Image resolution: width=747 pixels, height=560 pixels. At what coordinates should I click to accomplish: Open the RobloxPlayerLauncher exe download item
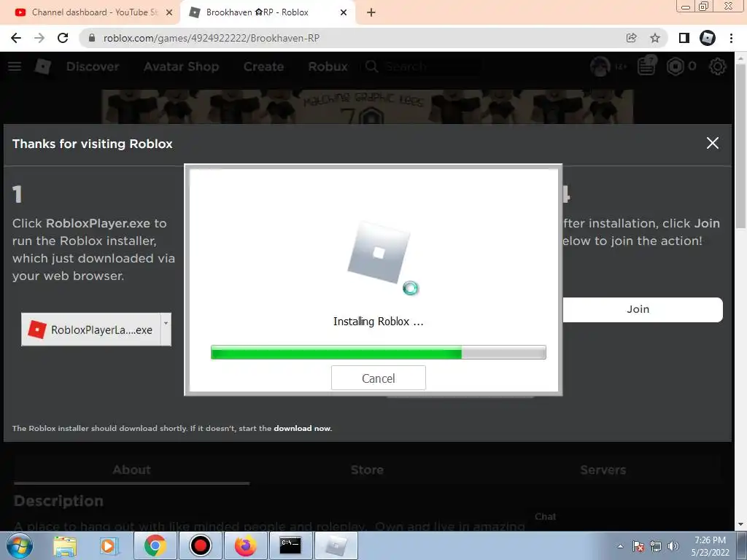click(91, 330)
